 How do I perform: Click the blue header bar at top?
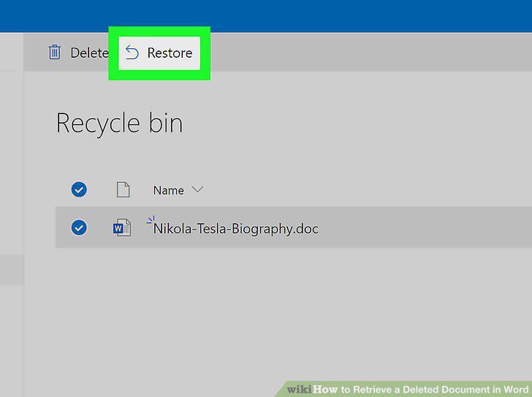point(266,16)
